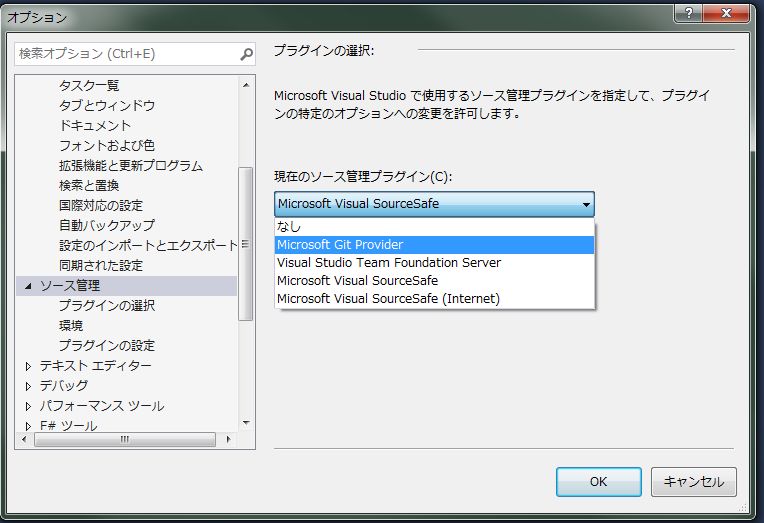Close the オプション dialog

click(x=726, y=13)
